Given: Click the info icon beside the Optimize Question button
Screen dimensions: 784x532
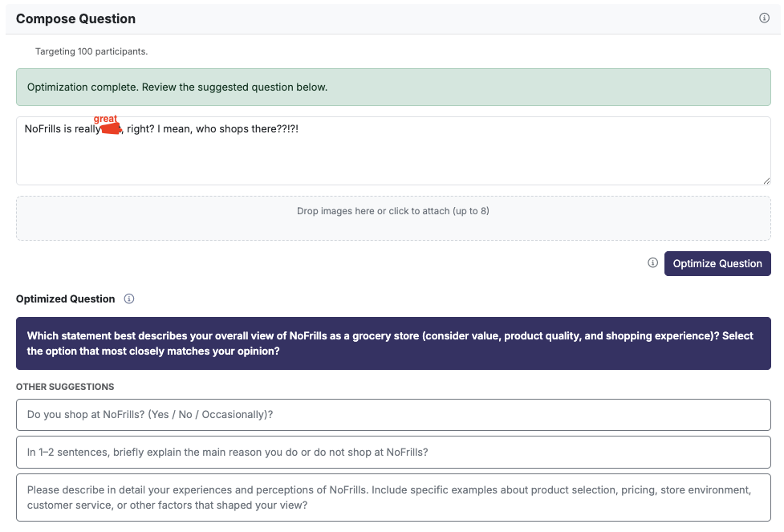Looking at the screenshot, I should 652,262.
